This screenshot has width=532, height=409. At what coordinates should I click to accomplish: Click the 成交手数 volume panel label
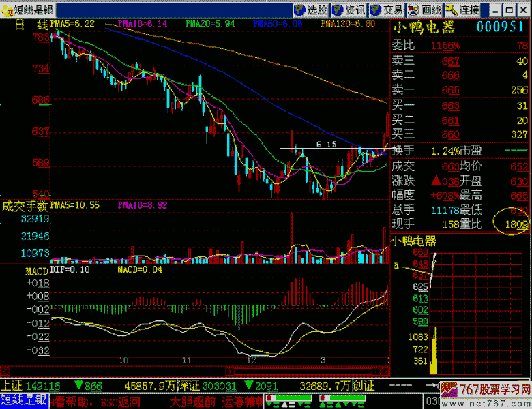click(x=25, y=205)
